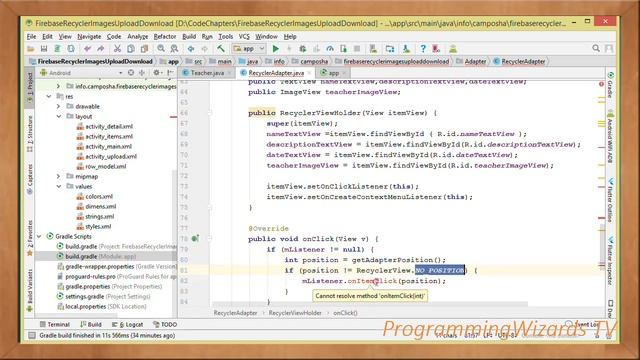Click the toolbar Stop square icon
This screenshot has width=640, height=360.
(x=357, y=49)
